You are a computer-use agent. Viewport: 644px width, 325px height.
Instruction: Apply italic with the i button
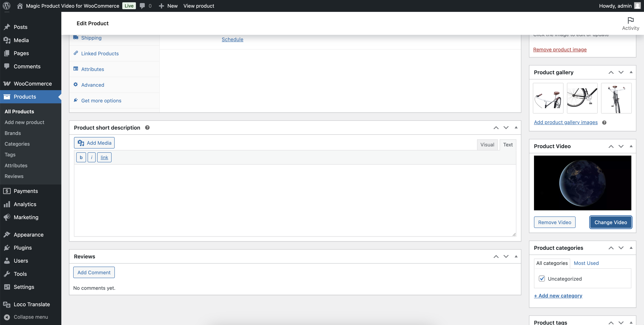pyautogui.click(x=91, y=157)
